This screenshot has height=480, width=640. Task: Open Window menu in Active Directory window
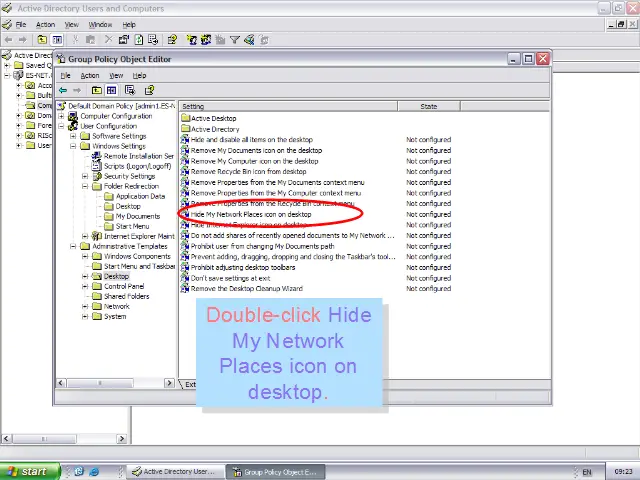tap(100, 25)
